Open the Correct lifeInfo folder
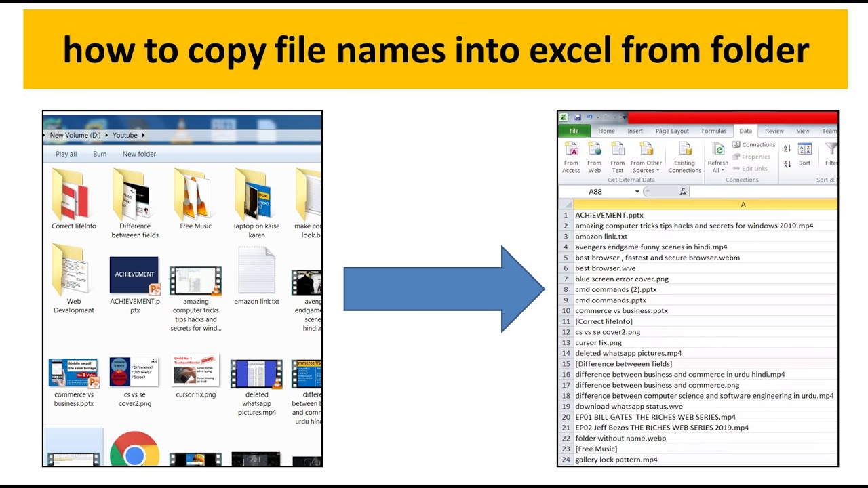Viewport: 868px width, 488px height. [74, 199]
